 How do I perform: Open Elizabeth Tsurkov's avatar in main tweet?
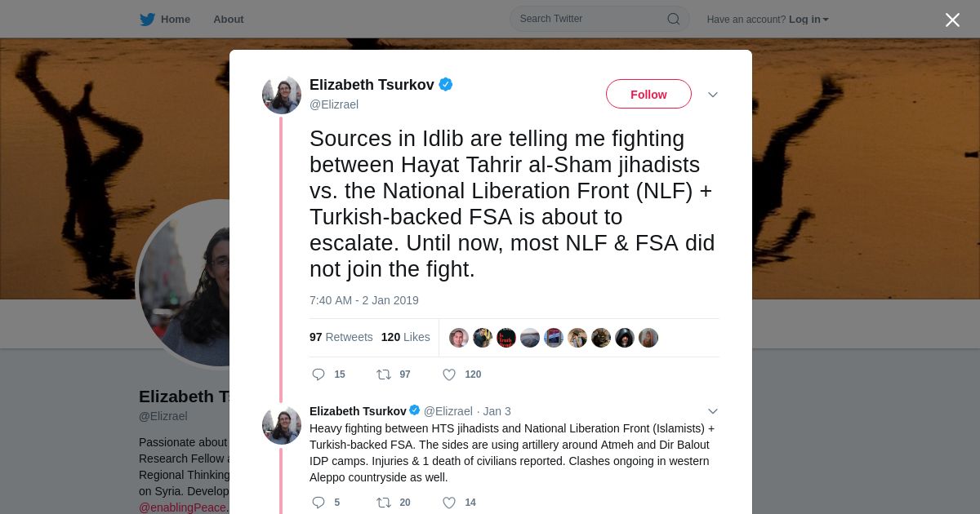coord(282,95)
